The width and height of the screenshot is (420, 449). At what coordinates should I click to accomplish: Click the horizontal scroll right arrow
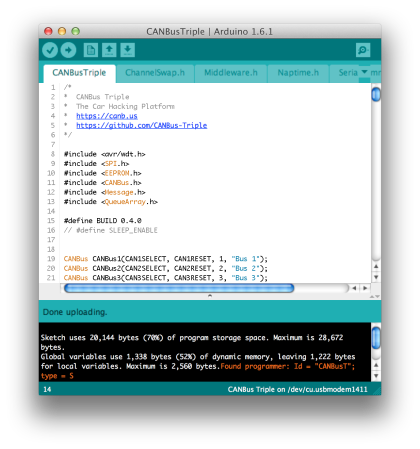point(365,288)
